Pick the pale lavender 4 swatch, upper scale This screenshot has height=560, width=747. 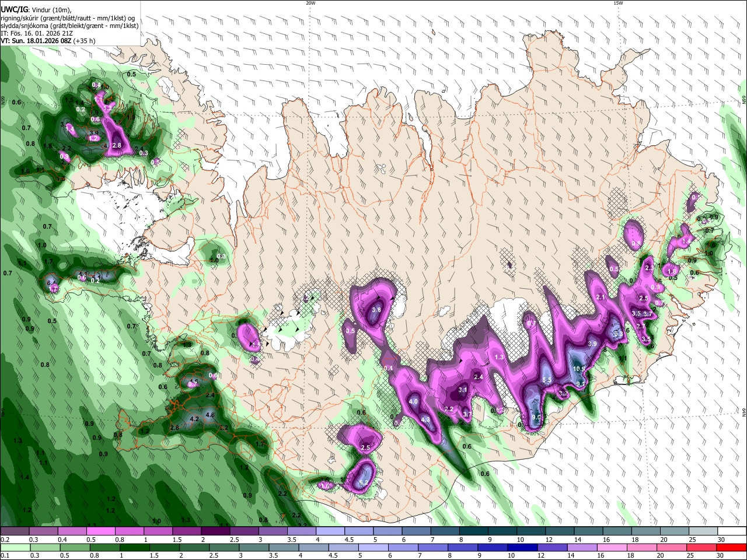click(x=330, y=531)
